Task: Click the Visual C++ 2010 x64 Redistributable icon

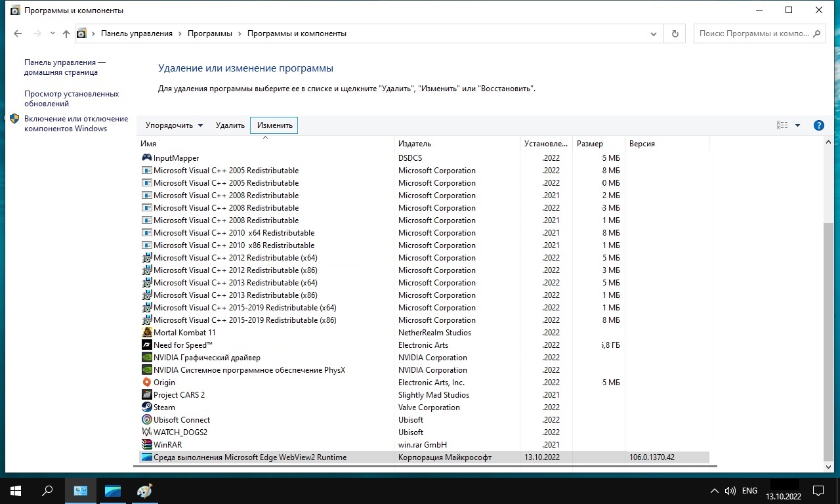Action: [x=147, y=233]
